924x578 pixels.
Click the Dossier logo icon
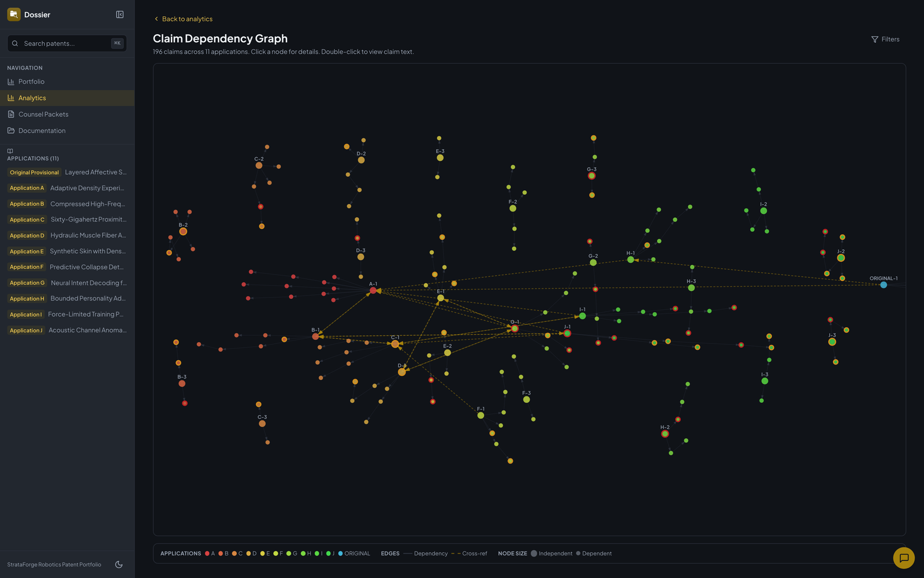[14, 14]
